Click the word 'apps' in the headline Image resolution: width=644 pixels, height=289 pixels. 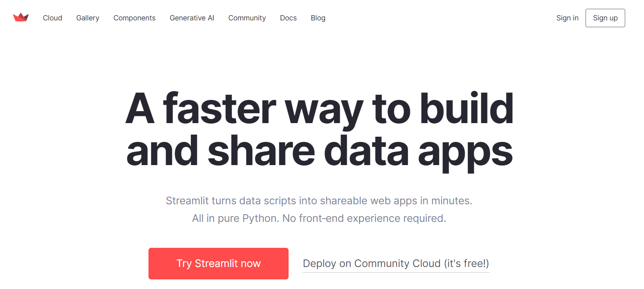click(465, 152)
